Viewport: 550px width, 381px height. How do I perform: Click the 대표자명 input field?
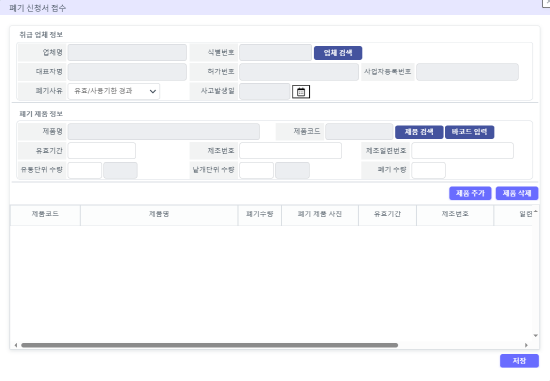tap(127, 72)
